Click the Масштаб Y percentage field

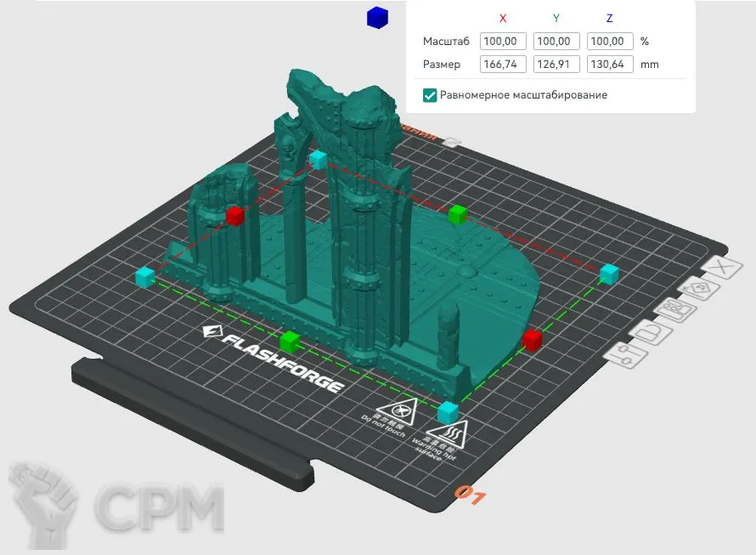coord(556,41)
